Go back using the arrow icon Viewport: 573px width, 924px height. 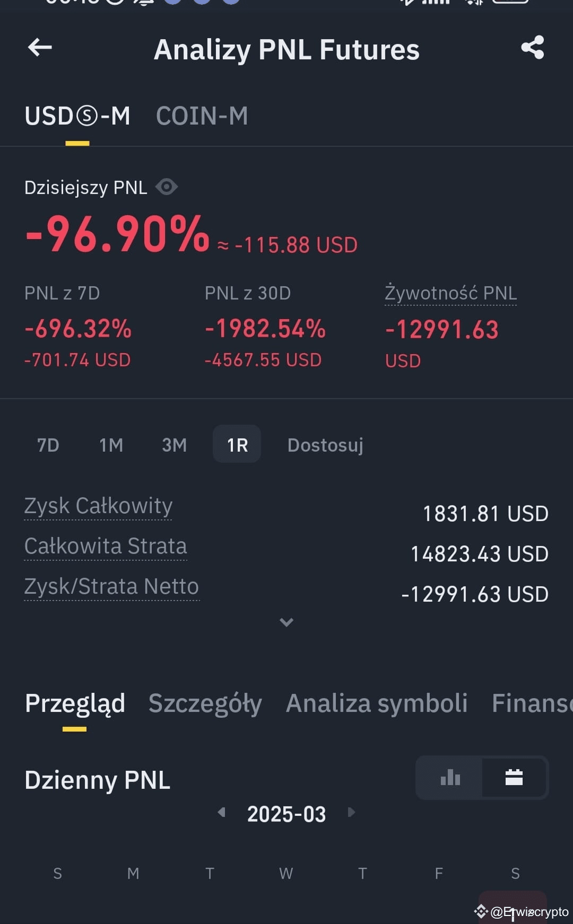40,48
